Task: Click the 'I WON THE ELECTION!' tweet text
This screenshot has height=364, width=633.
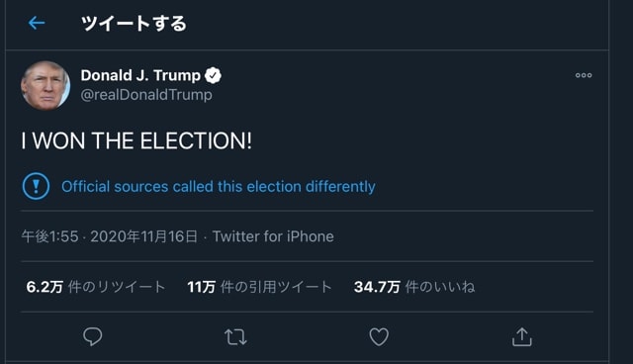Action: pyautogui.click(x=136, y=141)
